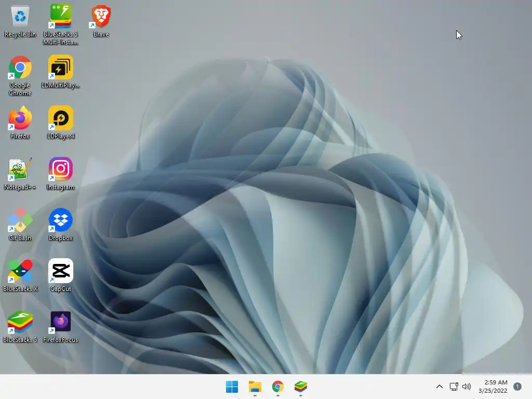Open network status in system tray
Screen dimensions: 532x399
[454, 387]
